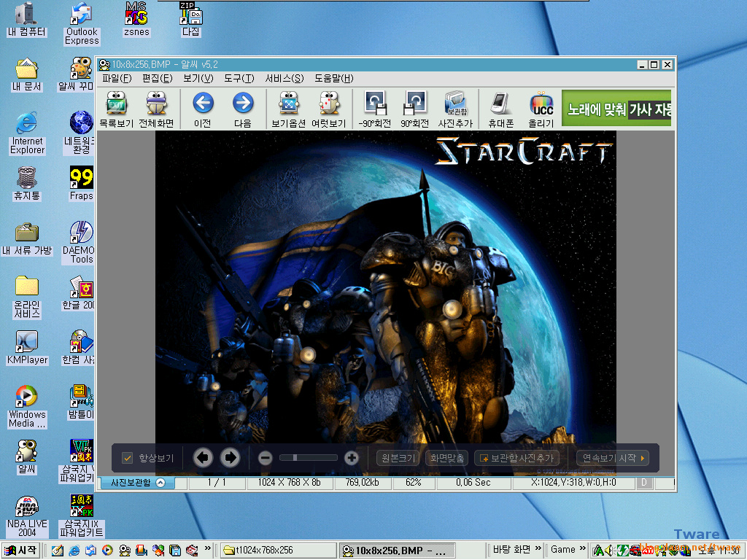Viewport: 747px width, 560px height.
Task: Select 온라인 서비스 folder icon
Action: click(x=27, y=297)
